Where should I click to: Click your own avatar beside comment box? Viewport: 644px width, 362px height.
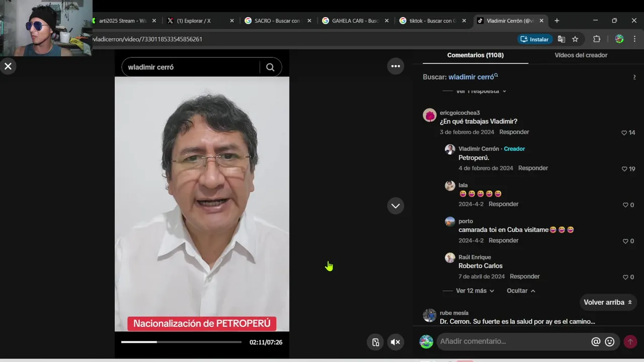[x=426, y=342]
